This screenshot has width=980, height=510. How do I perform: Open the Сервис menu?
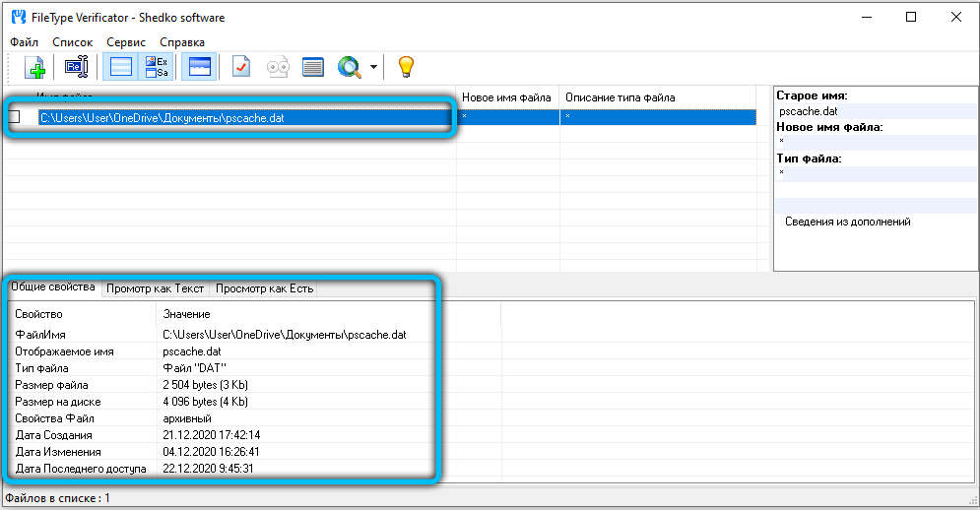126,42
